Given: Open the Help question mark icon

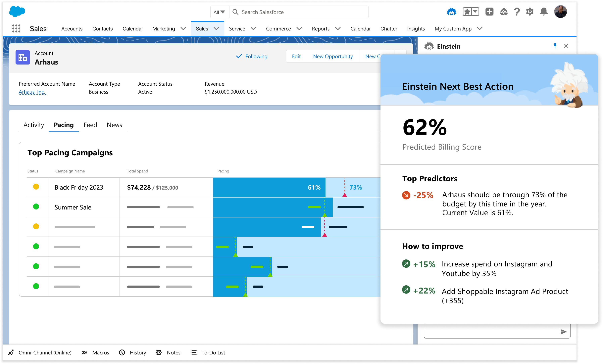Looking at the screenshot, I should [517, 12].
